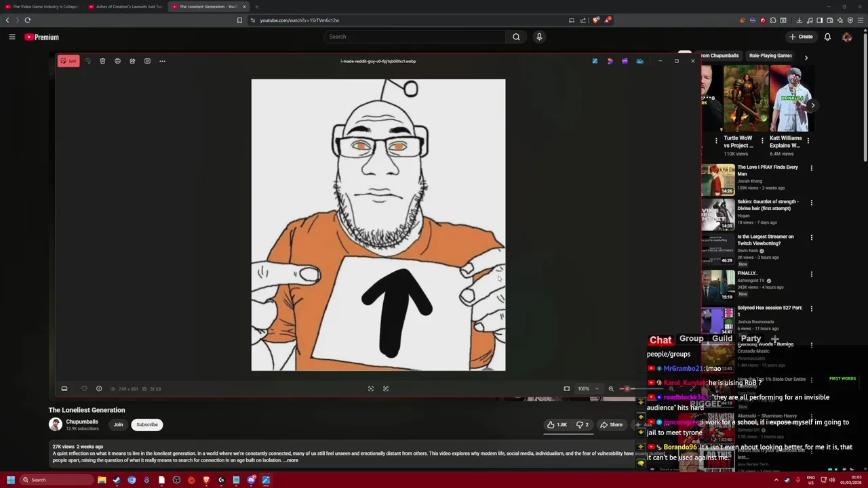Zoom out with the minus magnifier icon

[611, 389]
